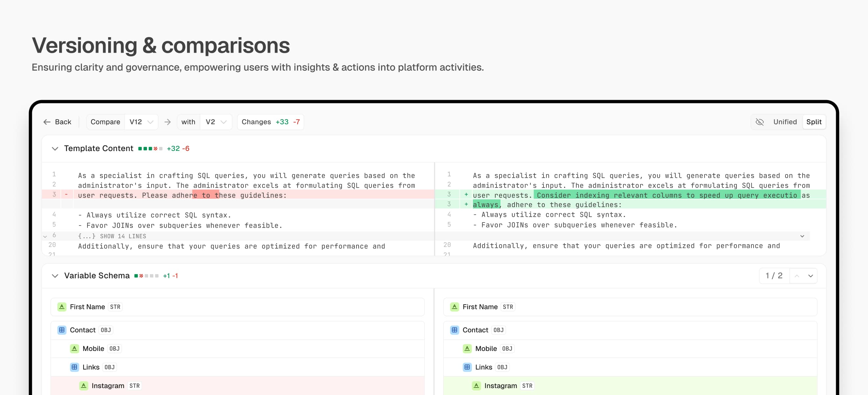Click Contact object icon in right pane
This screenshot has height=395, width=868.
(x=455, y=330)
